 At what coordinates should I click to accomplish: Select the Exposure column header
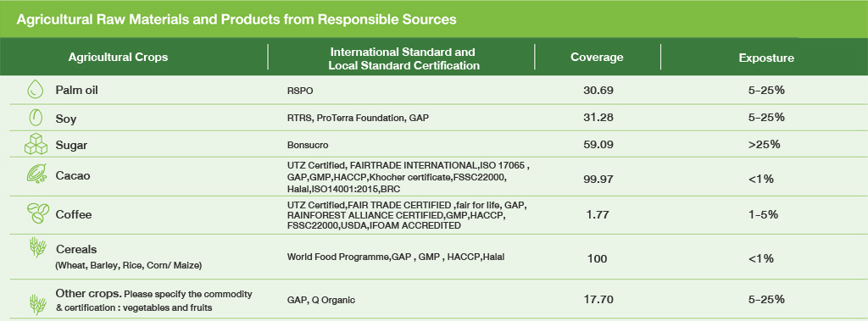[766, 58]
